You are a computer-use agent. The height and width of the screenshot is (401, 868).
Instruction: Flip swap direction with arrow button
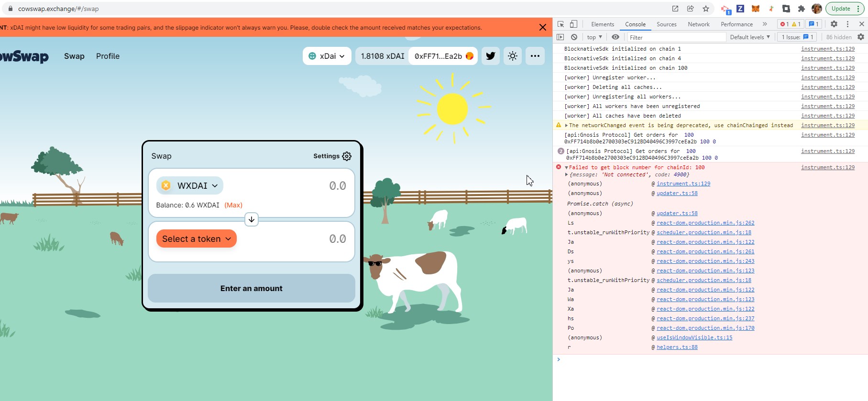252,219
